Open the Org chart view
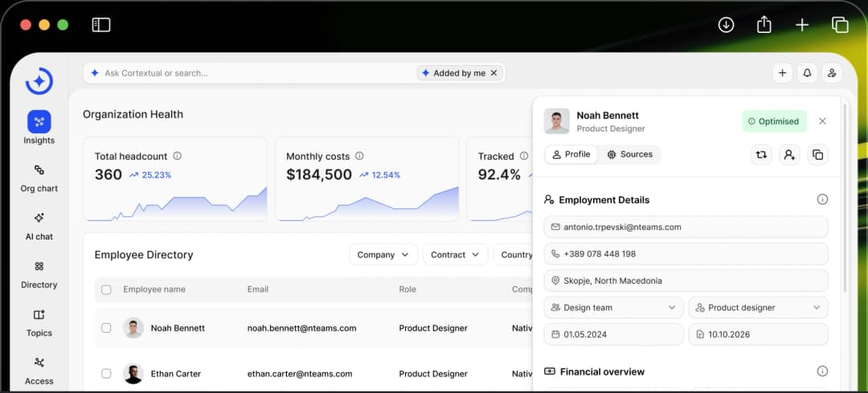This screenshot has width=868, height=393. 39,178
